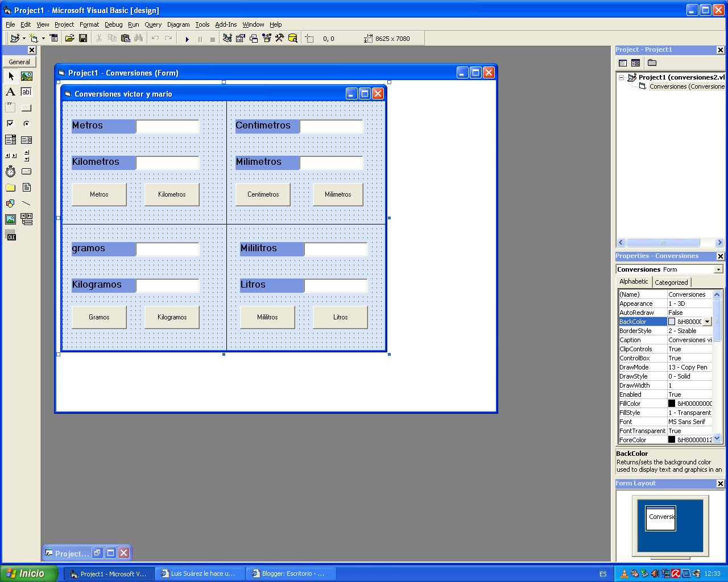Select the CommandButton control tool

pyautogui.click(x=26, y=107)
